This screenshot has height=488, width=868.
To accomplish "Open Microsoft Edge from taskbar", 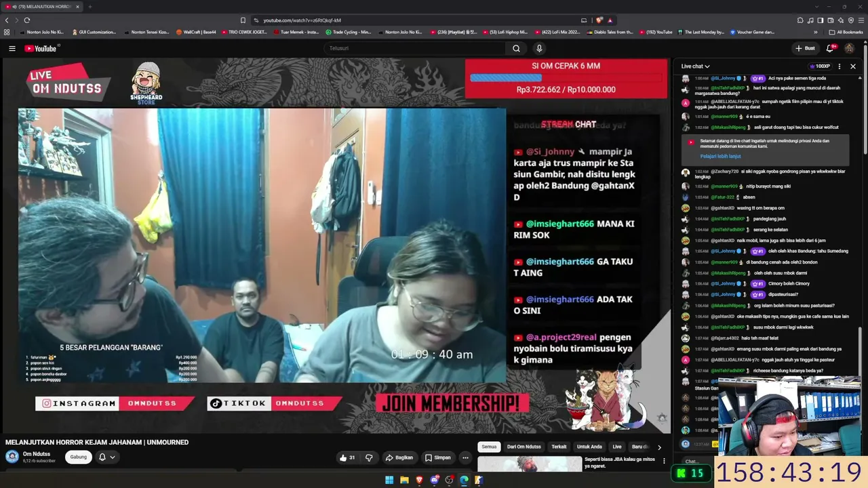I will [464, 480].
